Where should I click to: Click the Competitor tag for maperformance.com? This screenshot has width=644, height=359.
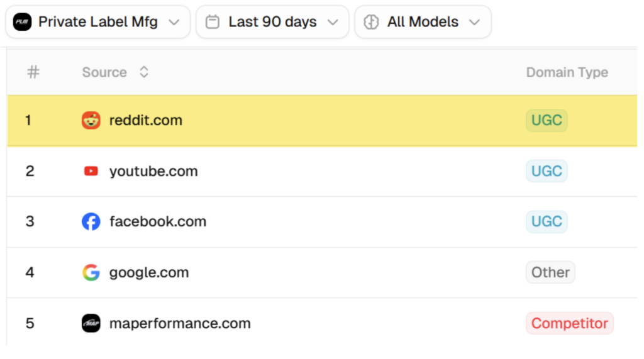pyautogui.click(x=569, y=323)
